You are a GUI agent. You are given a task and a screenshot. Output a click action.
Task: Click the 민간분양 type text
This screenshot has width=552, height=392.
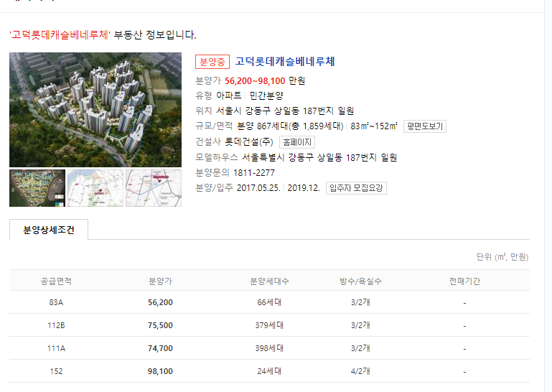pyautogui.click(x=266, y=95)
